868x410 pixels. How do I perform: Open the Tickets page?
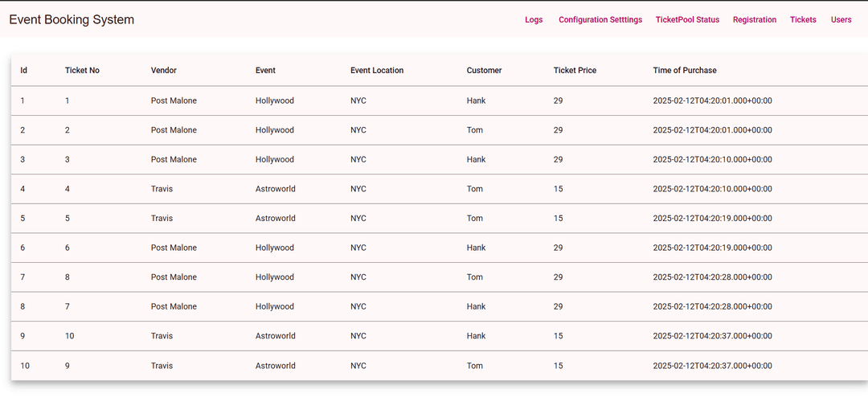point(803,19)
